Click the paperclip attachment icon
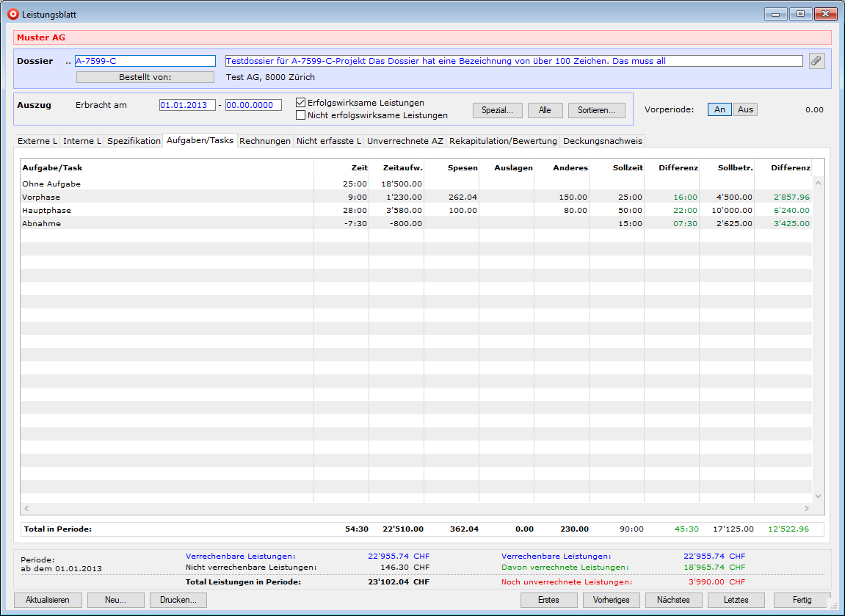 coord(816,62)
